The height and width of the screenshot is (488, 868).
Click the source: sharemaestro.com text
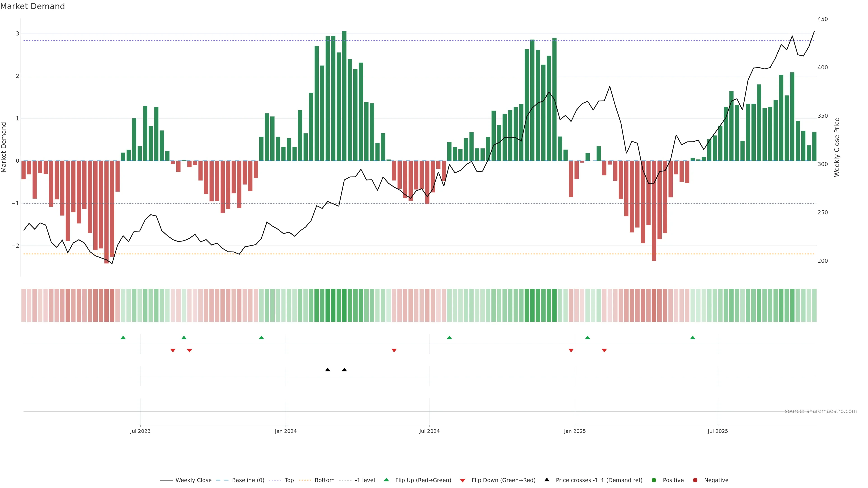[x=821, y=411]
